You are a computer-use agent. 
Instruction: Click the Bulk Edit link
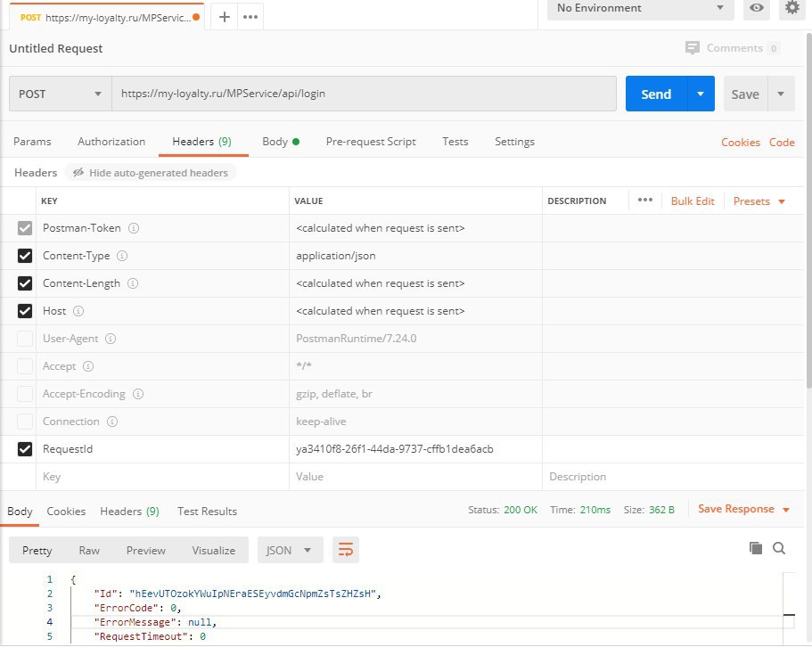click(693, 201)
